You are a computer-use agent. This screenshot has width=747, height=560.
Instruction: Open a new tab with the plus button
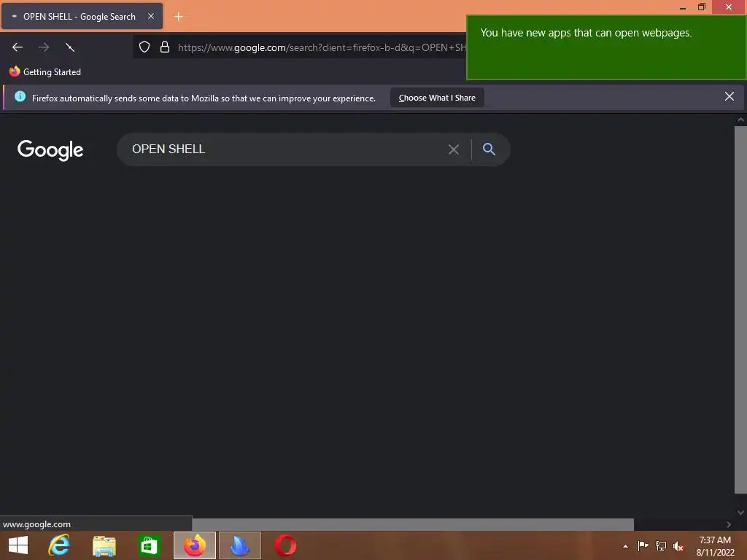point(178,17)
